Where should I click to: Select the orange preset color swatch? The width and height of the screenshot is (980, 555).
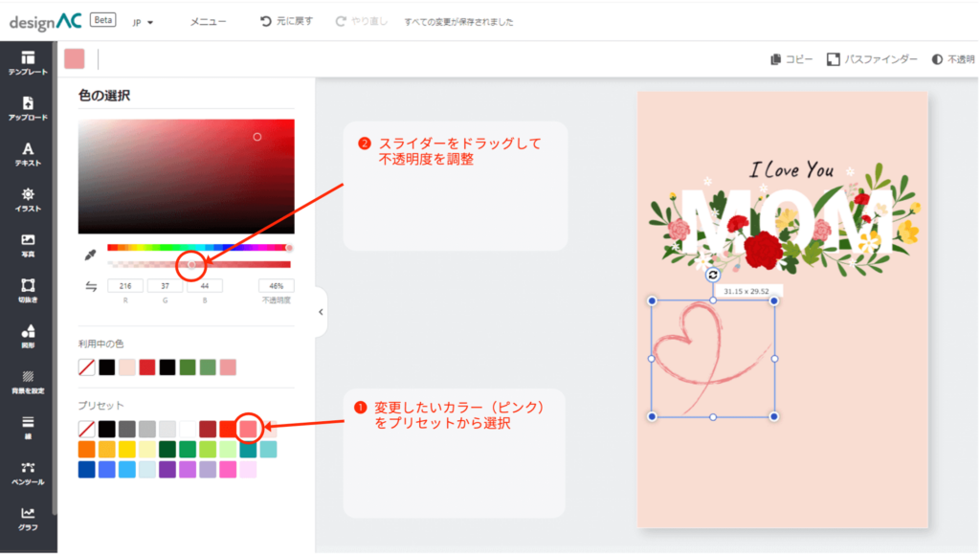(x=87, y=450)
